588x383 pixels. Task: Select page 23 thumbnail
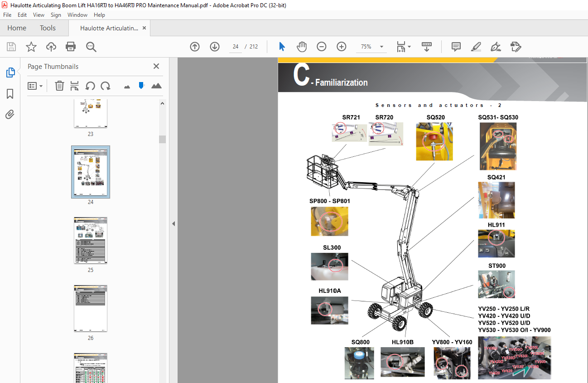pyautogui.click(x=91, y=113)
